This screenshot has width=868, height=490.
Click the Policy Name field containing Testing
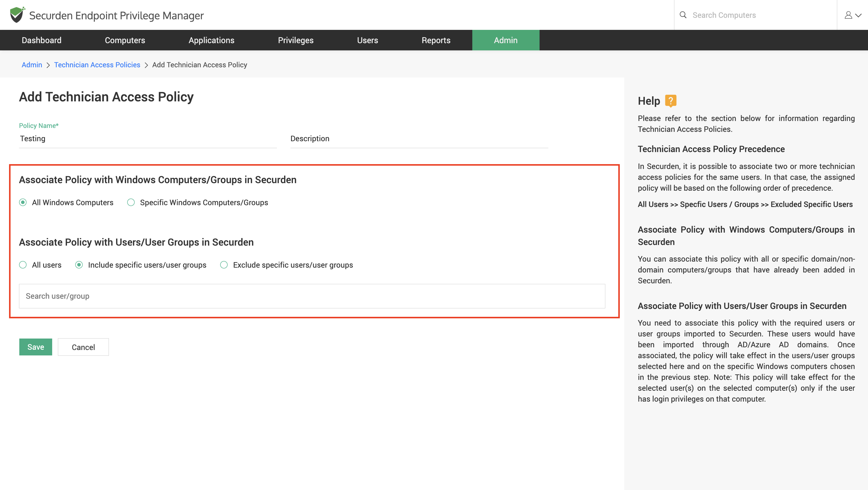click(147, 138)
